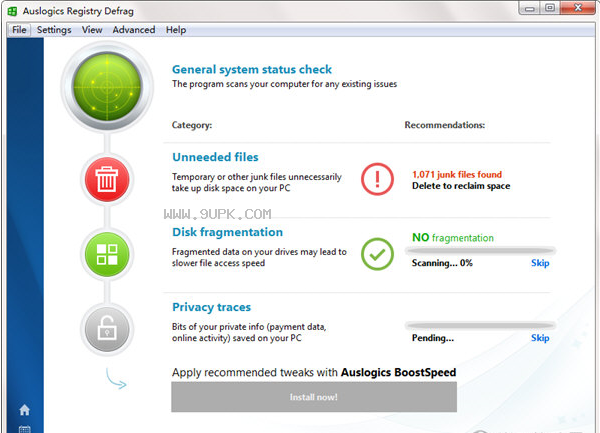Click the 'Delete to reclaim space' text
The image size is (600, 433).
coord(461,186)
